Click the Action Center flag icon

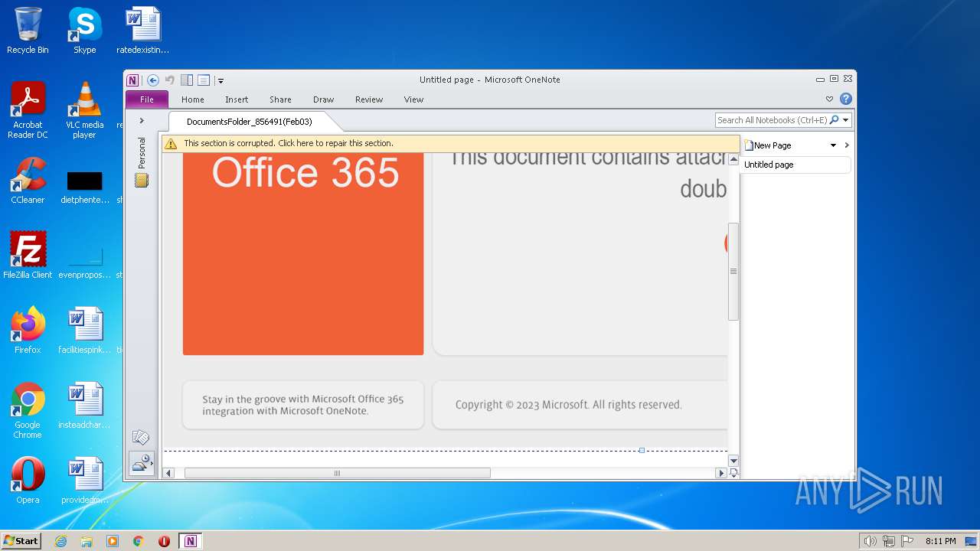pos(907,541)
